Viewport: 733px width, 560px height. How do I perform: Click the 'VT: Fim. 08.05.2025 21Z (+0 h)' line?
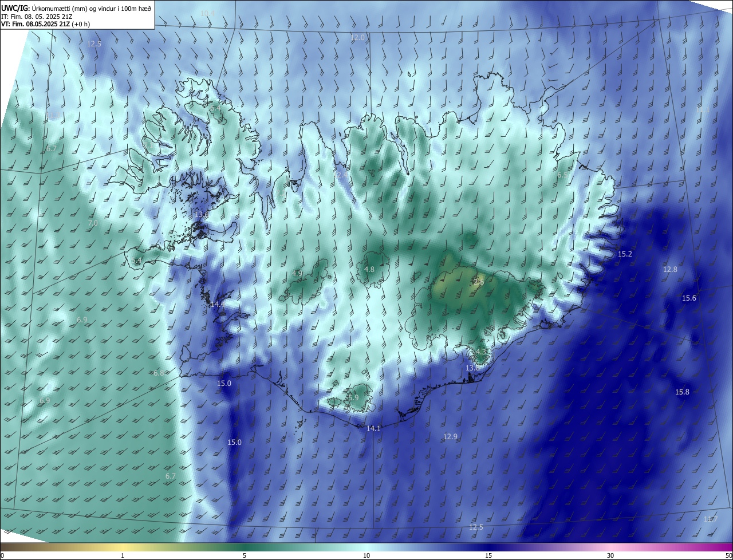point(45,24)
